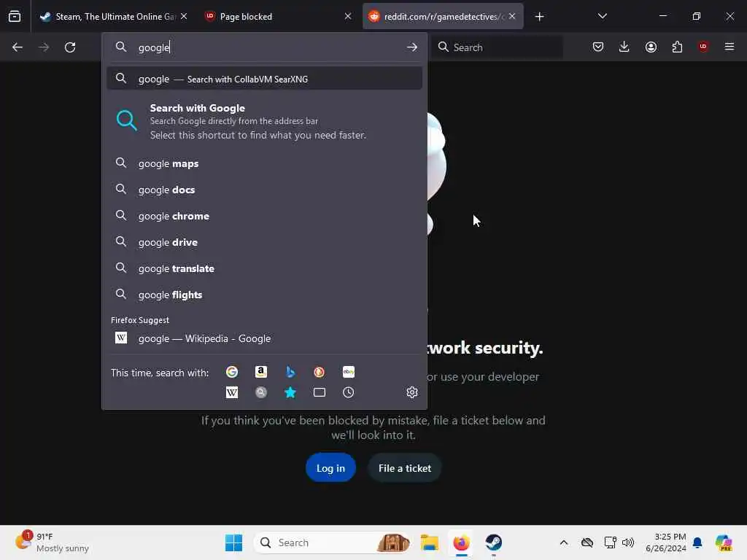Switch to the Page blocked tab
Viewport: 747px width, 560px height.
point(279,16)
